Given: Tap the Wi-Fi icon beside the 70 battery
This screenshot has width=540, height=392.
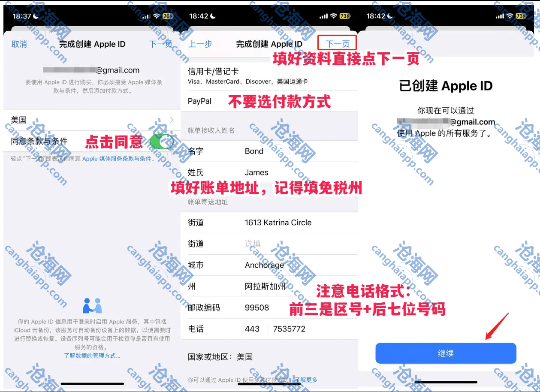Looking at the screenshot, I should point(157,16).
